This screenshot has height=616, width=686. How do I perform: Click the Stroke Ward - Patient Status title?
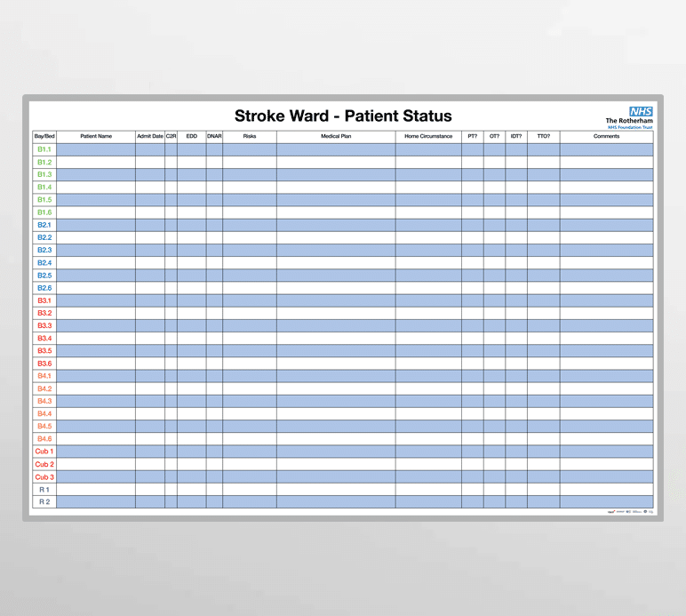tap(343, 116)
